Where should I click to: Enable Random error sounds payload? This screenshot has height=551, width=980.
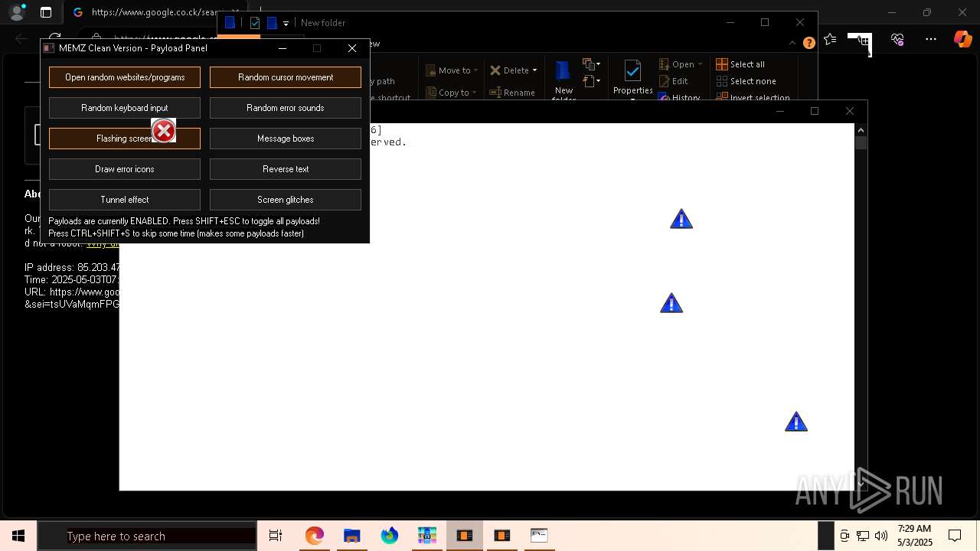(286, 108)
